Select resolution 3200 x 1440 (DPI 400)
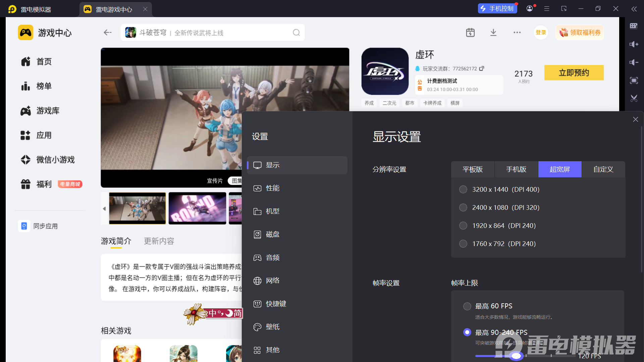Image resolution: width=644 pixels, height=362 pixels. click(x=463, y=189)
